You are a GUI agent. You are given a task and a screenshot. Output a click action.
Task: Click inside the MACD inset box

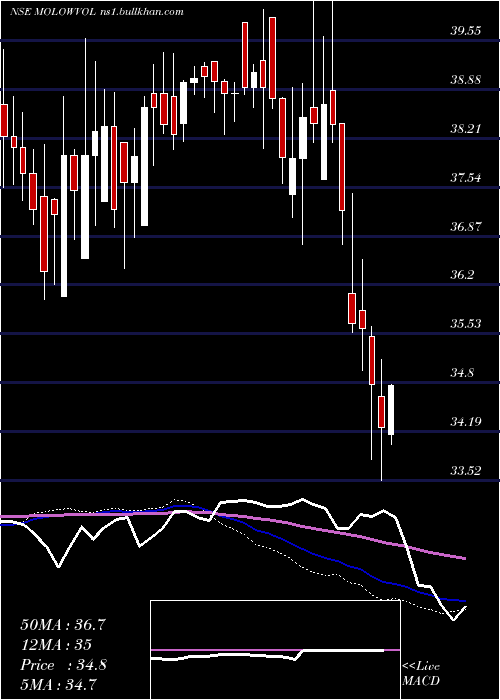275,650
